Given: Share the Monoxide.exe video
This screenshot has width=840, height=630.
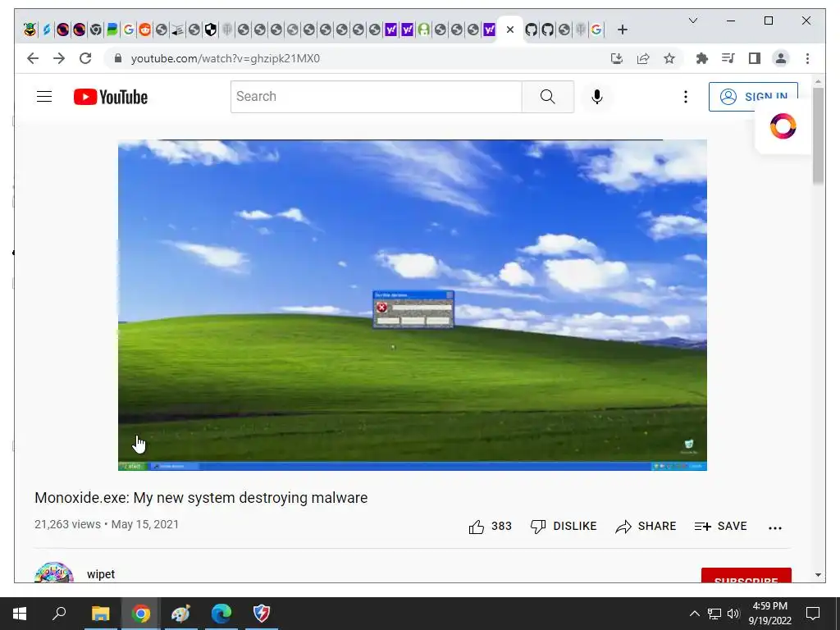Looking at the screenshot, I should click(646, 527).
